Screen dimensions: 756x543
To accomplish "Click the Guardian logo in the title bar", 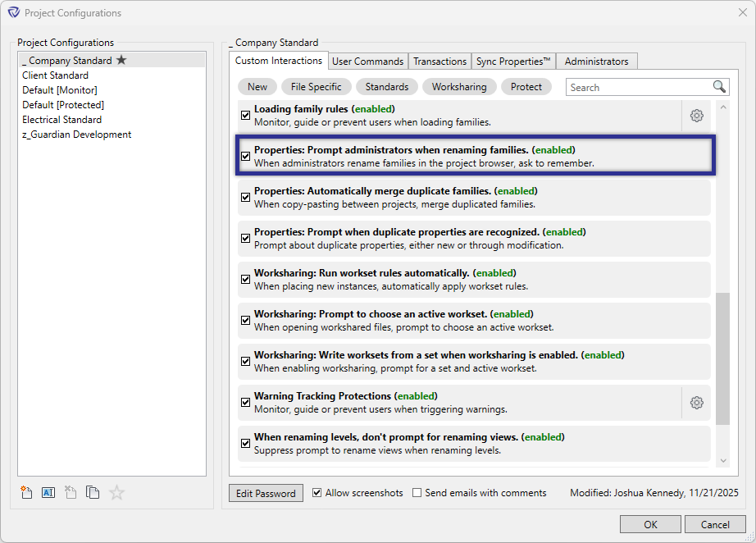I will 11,12.
